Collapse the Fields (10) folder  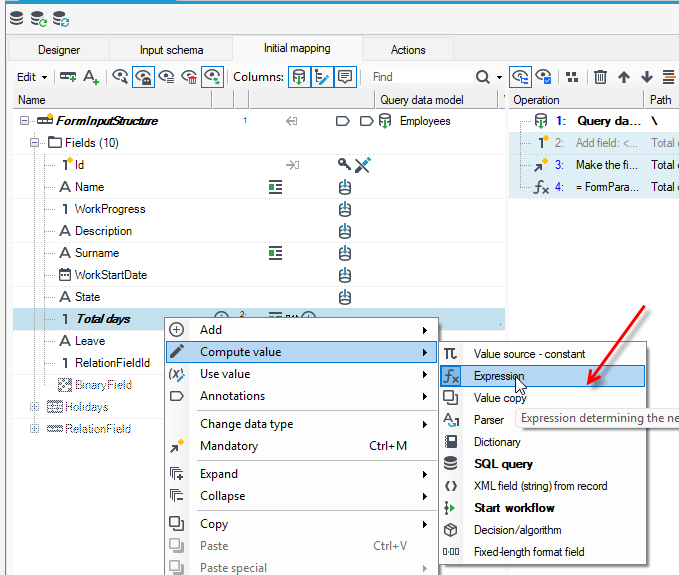click(x=35, y=142)
